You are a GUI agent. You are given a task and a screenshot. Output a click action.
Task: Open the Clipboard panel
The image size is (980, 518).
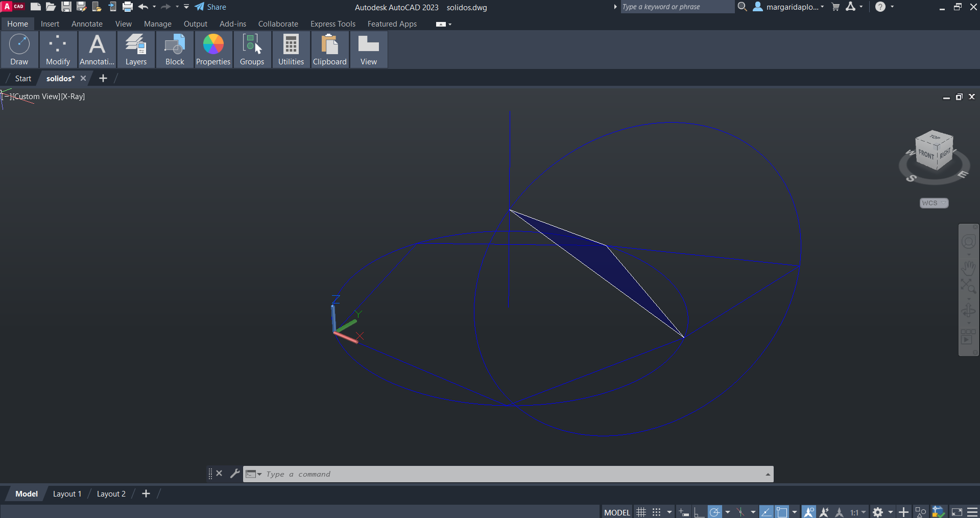[329, 50]
